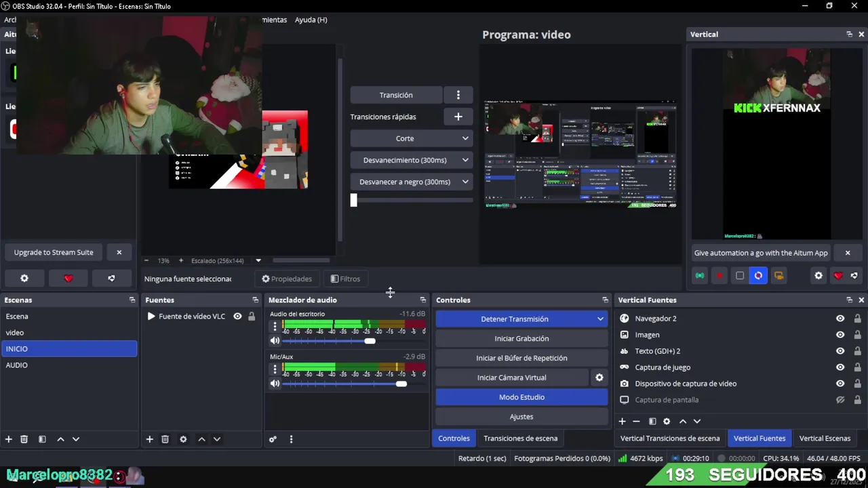This screenshot has width=868, height=488.
Task: Add source in Vertical Fuentes toolbar
Action: pos(622,422)
